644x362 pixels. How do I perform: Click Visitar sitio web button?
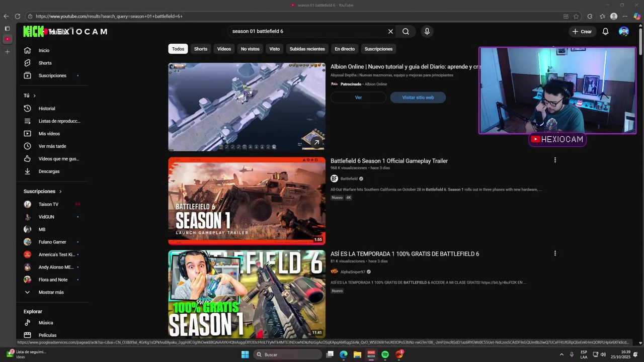[418, 98]
